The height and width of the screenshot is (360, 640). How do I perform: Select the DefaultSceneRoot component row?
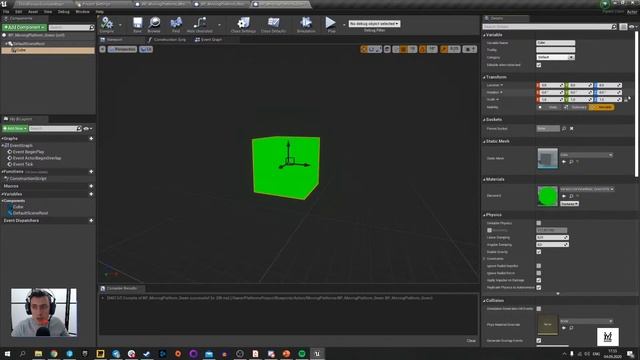click(x=48, y=44)
